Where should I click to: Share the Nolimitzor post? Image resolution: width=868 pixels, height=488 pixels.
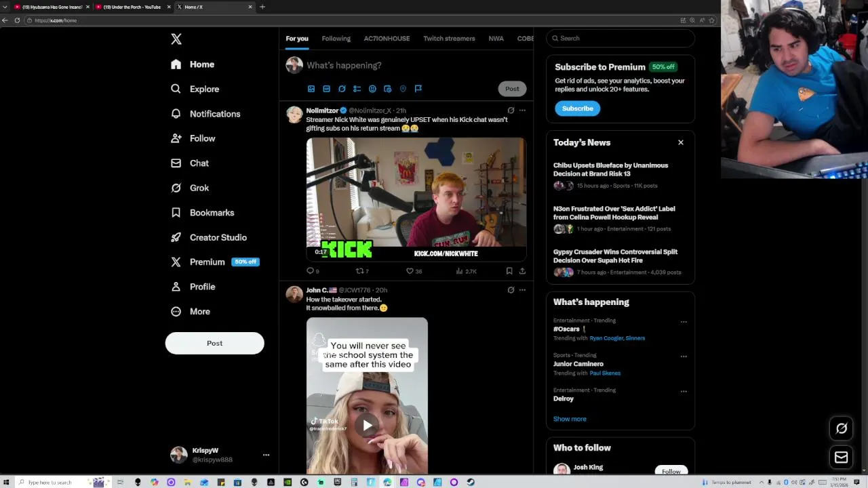pyautogui.click(x=522, y=271)
